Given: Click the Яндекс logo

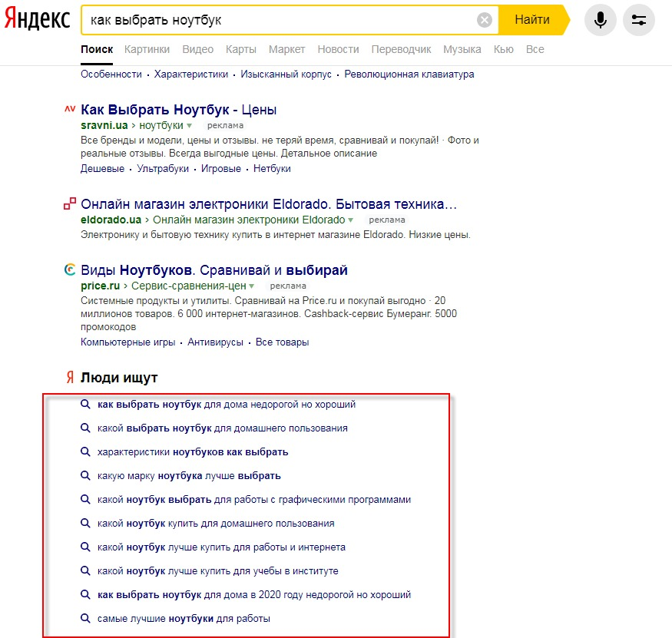Looking at the screenshot, I should pyautogui.click(x=38, y=19).
